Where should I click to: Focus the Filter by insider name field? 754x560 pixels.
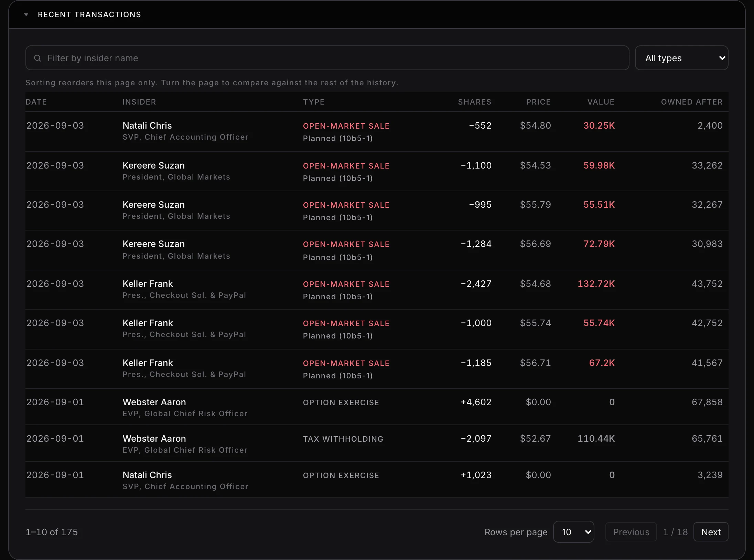(327, 58)
